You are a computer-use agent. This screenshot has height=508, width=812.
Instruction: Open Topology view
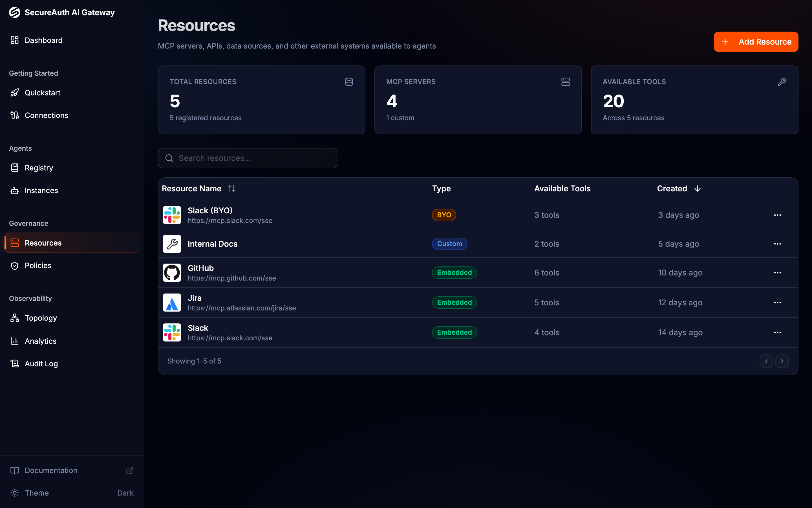coord(72,318)
